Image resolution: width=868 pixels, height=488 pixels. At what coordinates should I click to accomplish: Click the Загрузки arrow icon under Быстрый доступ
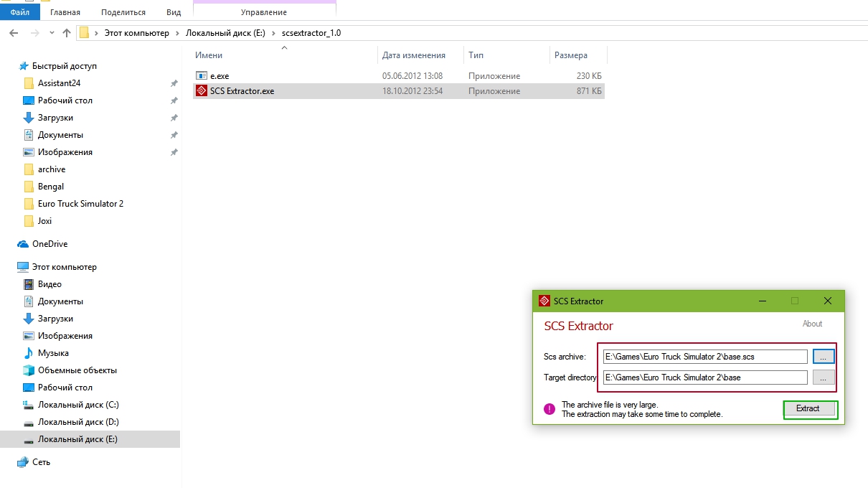[x=29, y=118]
